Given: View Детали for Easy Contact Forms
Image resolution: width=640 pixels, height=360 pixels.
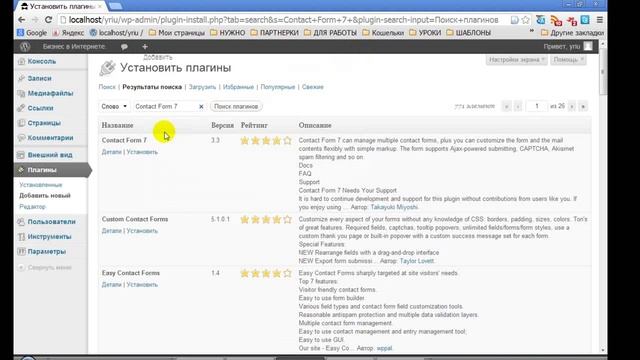Looking at the screenshot, I should pyautogui.click(x=111, y=284).
